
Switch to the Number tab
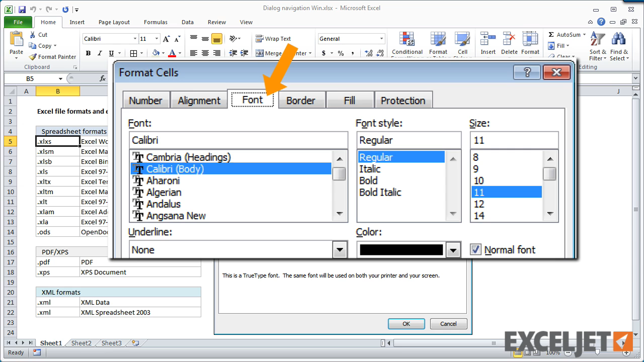[145, 100]
